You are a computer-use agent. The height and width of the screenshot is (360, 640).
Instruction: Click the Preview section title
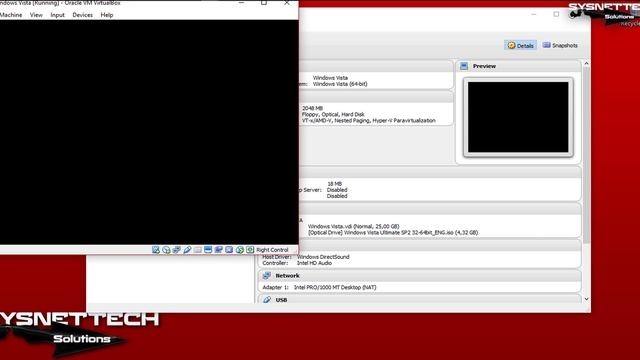pyautogui.click(x=484, y=66)
